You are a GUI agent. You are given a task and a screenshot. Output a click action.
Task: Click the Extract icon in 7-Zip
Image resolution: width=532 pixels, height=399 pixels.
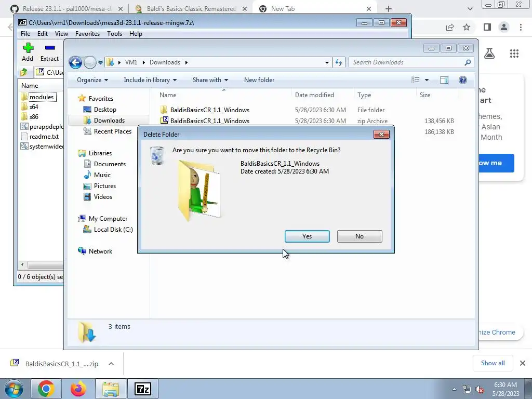point(50,48)
